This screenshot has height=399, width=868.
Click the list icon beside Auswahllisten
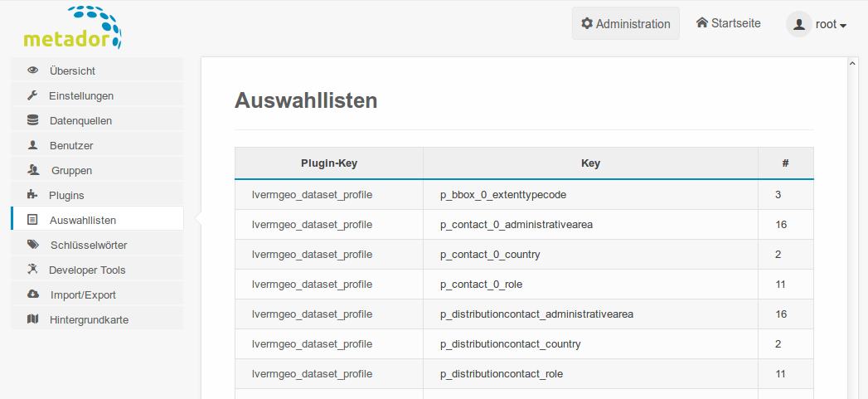pyautogui.click(x=32, y=220)
